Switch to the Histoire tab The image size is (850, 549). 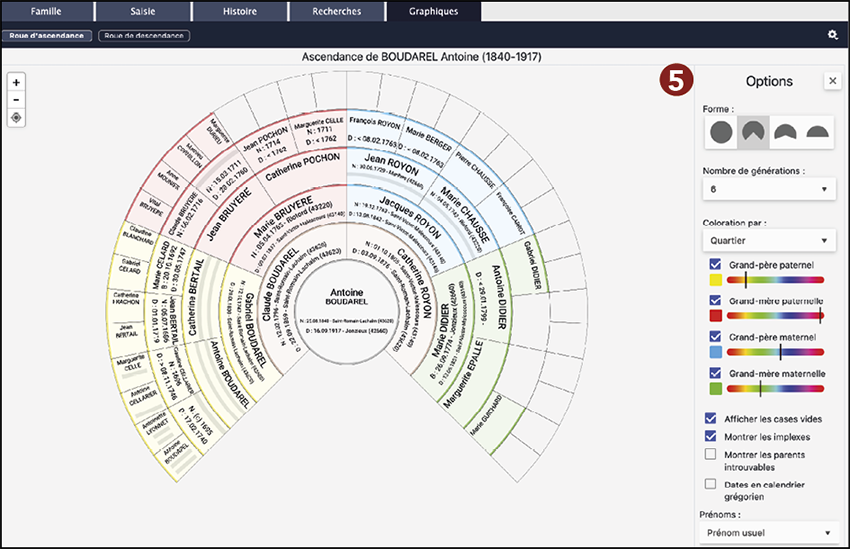point(240,11)
